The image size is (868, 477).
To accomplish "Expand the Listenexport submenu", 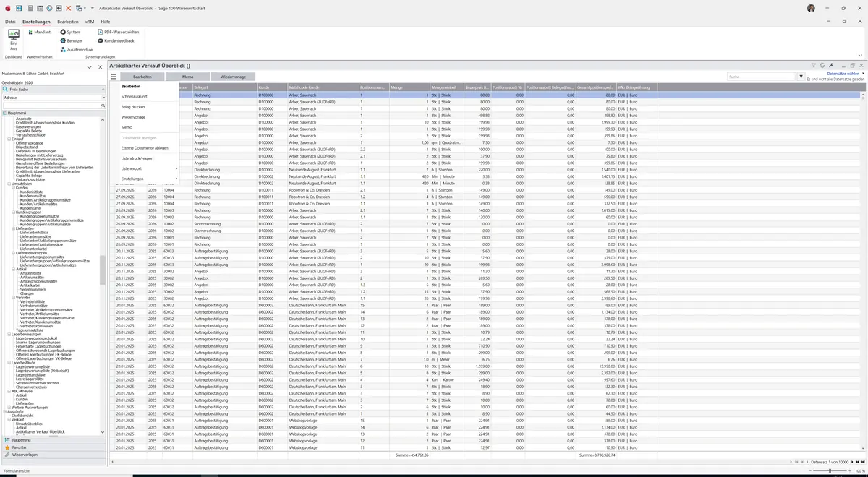I will (x=148, y=168).
